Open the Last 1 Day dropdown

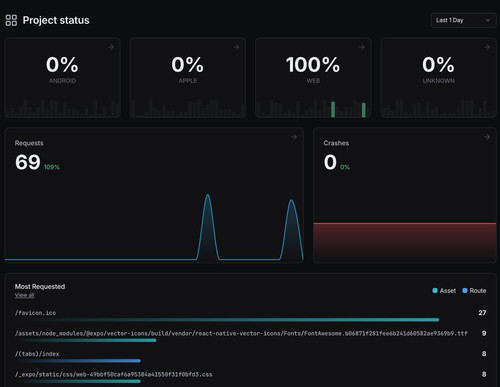[x=463, y=20]
